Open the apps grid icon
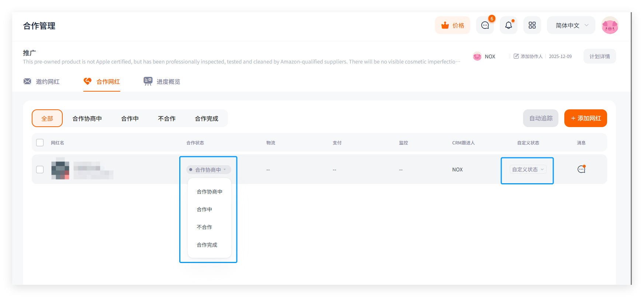644x297 pixels. [x=532, y=25]
